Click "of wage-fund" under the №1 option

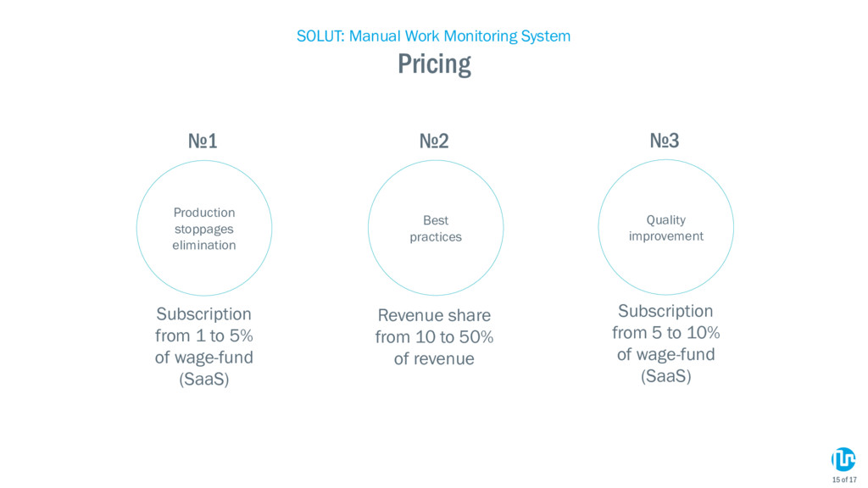[203, 358]
